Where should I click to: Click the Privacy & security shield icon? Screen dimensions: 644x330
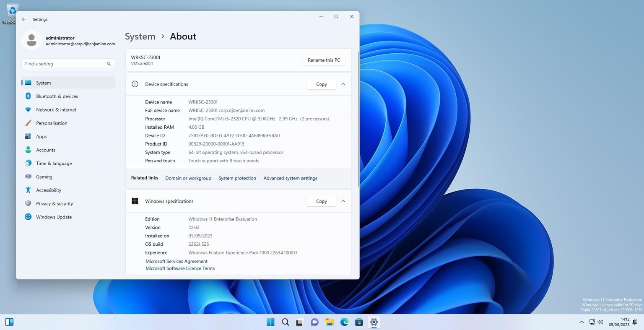(28, 203)
